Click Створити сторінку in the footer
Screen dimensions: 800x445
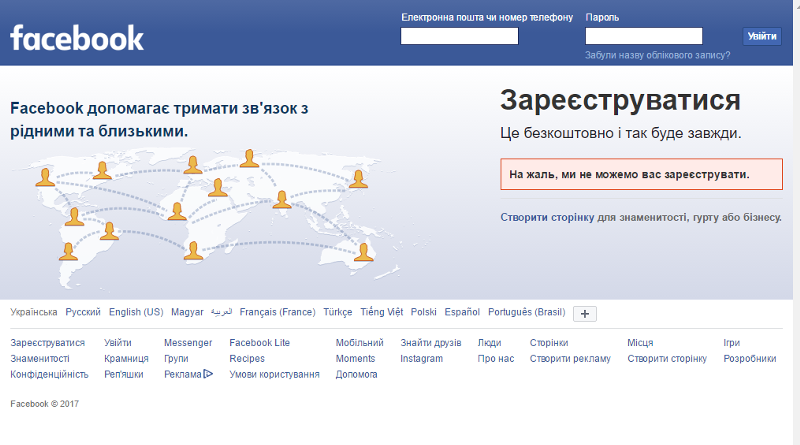pos(667,359)
